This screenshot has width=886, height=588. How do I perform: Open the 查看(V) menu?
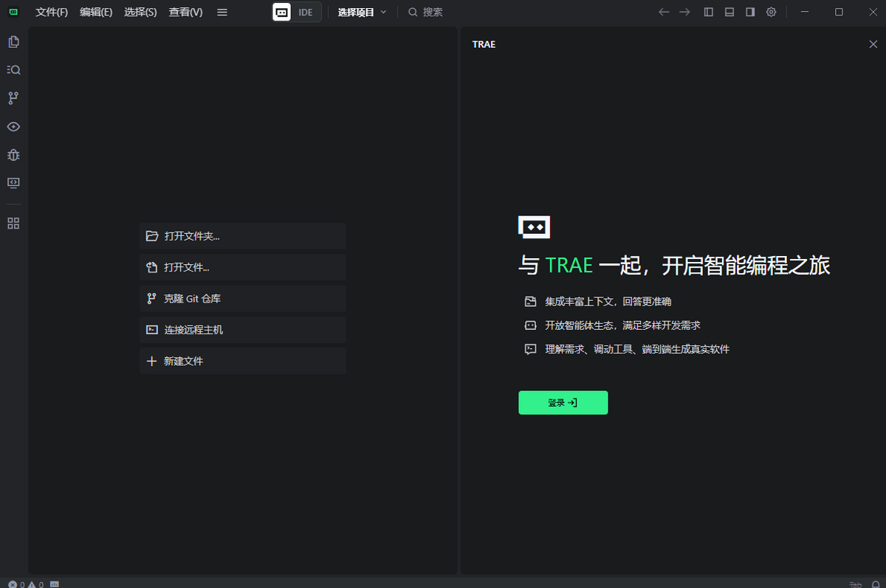[x=185, y=13]
